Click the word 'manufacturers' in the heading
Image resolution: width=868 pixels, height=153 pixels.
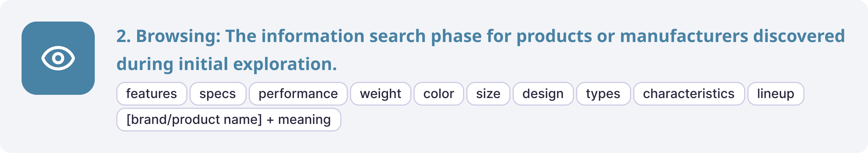point(684,36)
